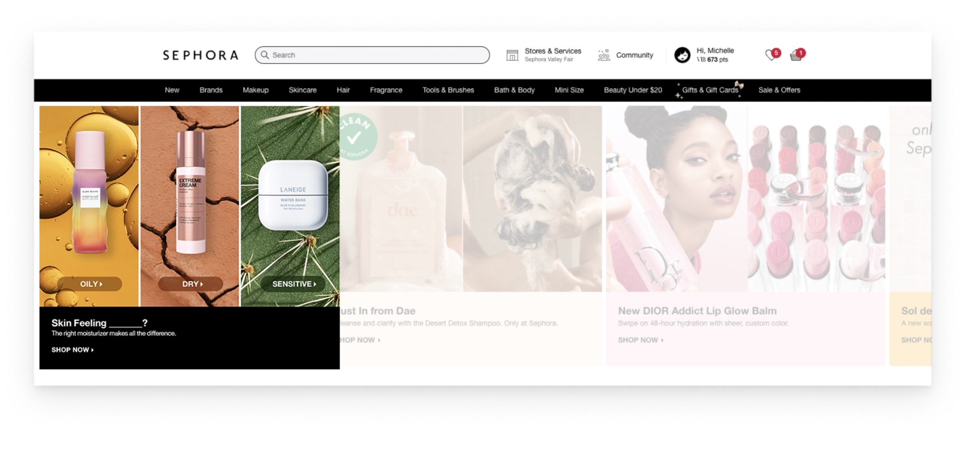980x466 pixels.
Task: Select the DRY skin button
Action: pos(191,284)
